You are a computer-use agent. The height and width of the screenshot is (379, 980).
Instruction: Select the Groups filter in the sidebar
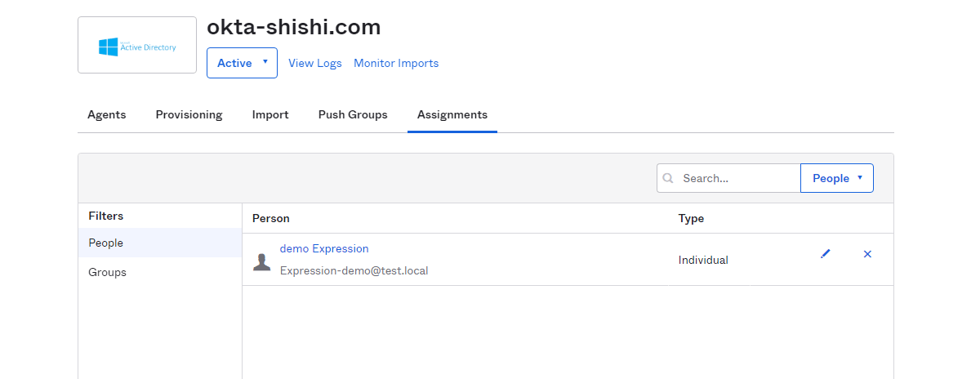160,272
